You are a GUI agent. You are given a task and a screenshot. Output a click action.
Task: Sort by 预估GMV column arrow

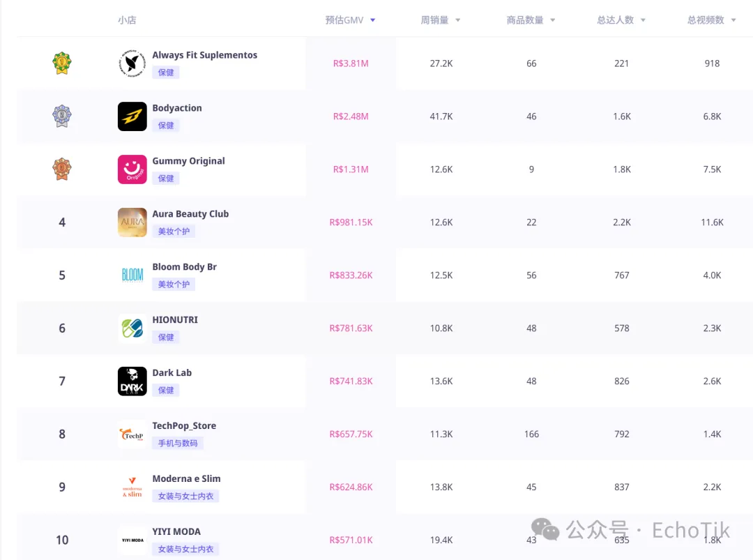tap(373, 20)
